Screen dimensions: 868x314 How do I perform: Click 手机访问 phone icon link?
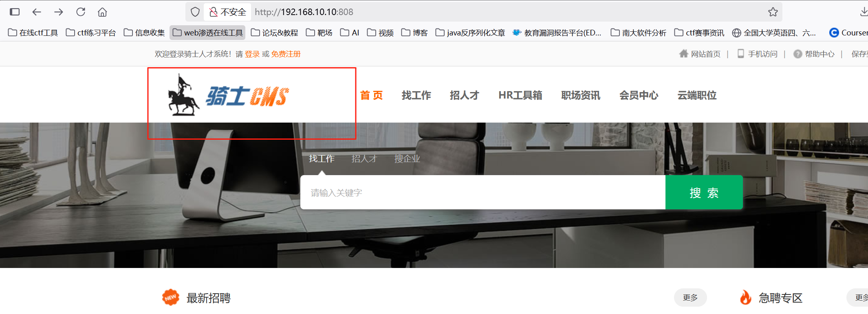click(758, 54)
